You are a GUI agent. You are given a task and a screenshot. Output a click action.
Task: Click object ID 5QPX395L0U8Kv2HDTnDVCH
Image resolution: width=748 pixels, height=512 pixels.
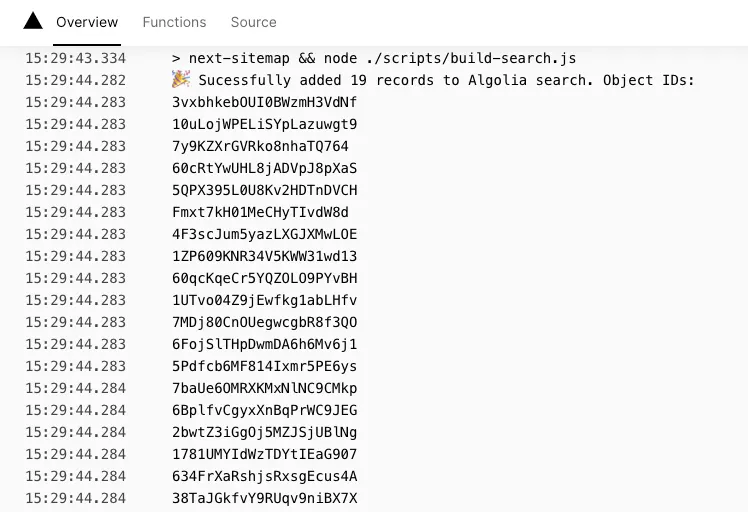264,190
